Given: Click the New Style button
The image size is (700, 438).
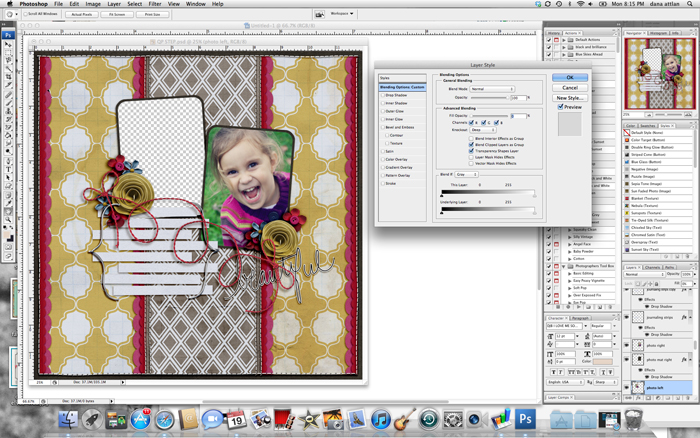Looking at the screenshot, I should (570, 98).
